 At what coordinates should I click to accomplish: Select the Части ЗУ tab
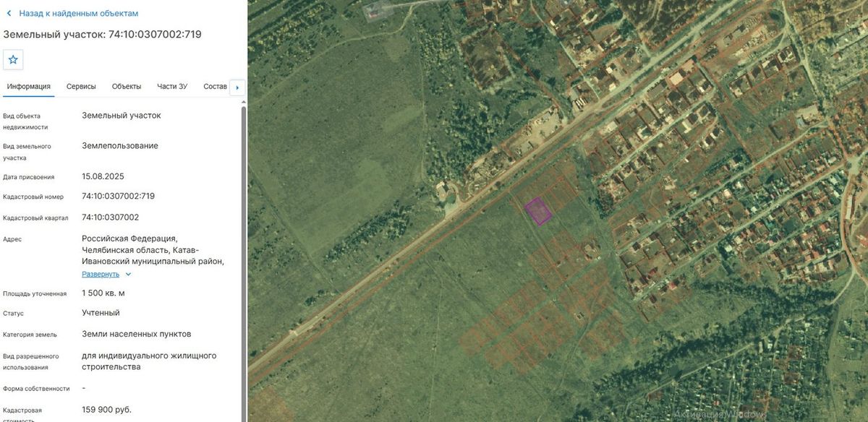172,87
